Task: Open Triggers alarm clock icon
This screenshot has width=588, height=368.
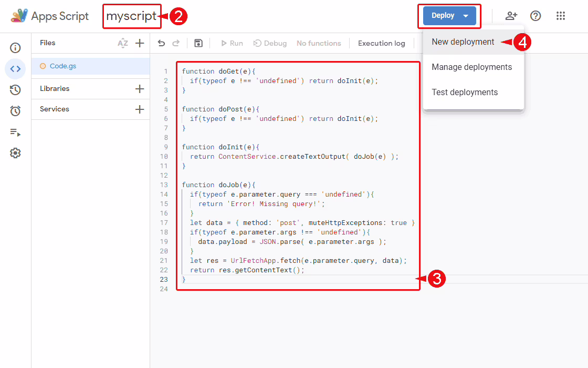Action: tap(15, 111)
